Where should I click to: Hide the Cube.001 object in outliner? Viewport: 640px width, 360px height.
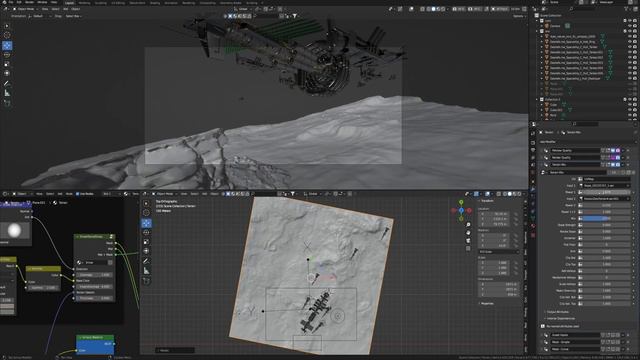pyautogui.click(x=630, y=110)
